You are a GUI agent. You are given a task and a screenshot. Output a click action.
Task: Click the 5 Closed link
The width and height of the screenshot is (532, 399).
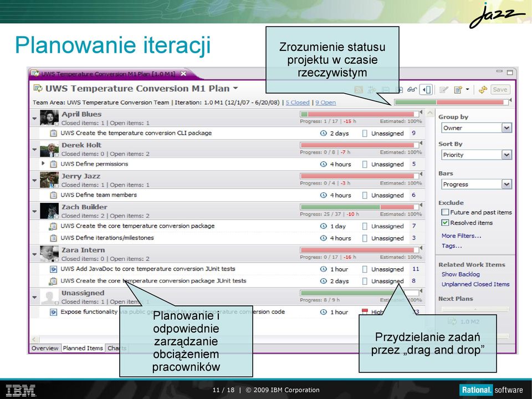[298, 103]
